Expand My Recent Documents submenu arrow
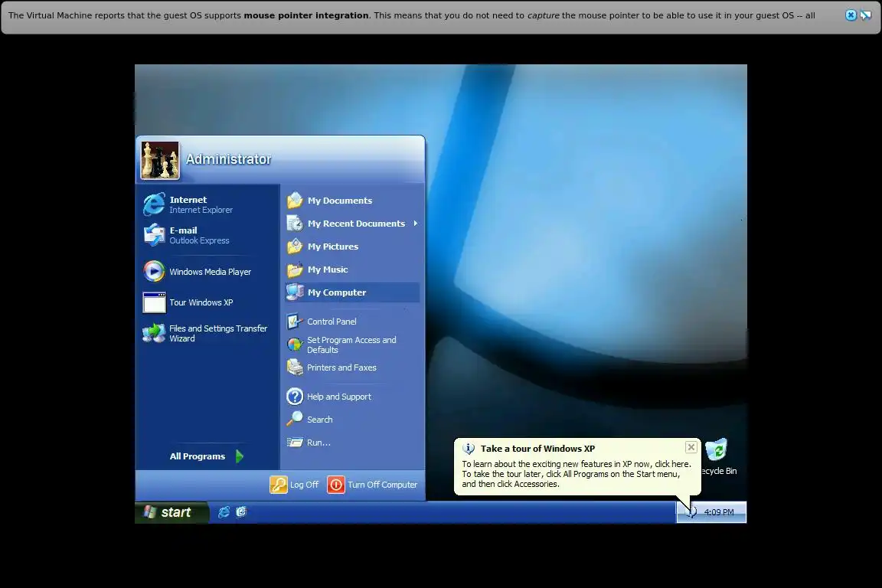882x588 pixels. coord(416,224)
